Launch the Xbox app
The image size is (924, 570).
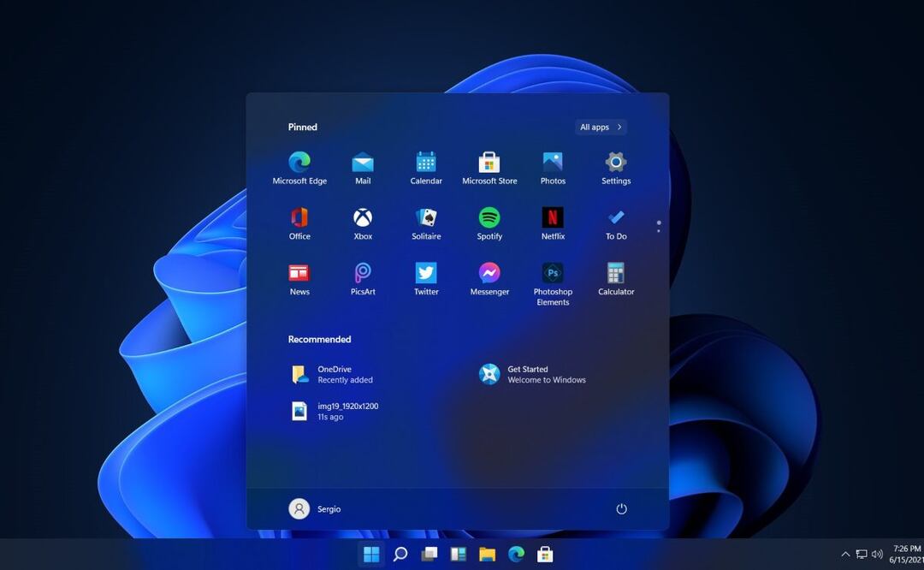tap(362, 218)
